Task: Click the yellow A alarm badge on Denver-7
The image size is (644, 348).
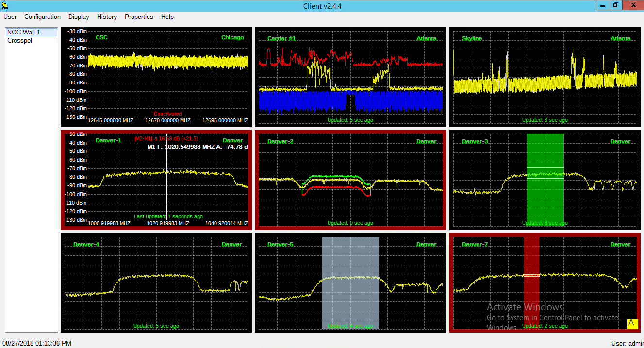Action: (632, 323)
